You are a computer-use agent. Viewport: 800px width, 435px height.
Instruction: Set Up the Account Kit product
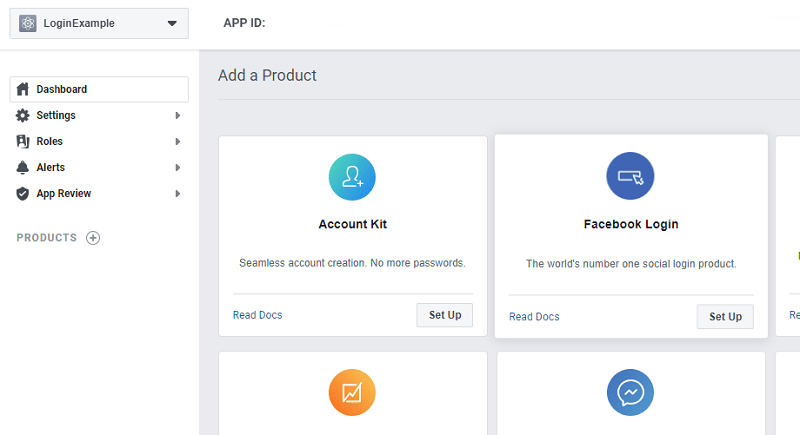445,315
